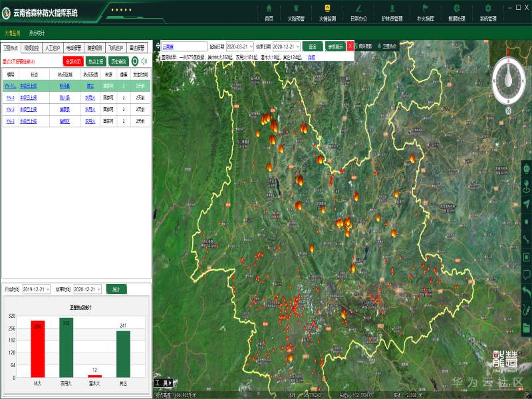Open the 开始时间 date dropdown in statistics panel

[x=48, y=290]
